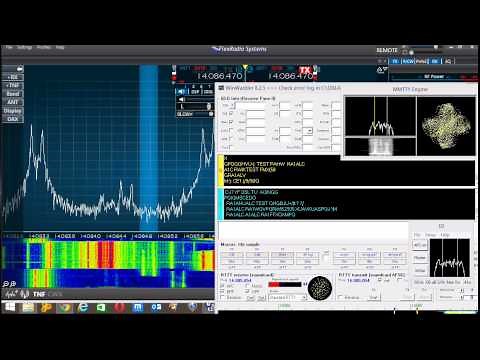
Task: Open the File menu in SmartSDR
Action: coord(9,47)
